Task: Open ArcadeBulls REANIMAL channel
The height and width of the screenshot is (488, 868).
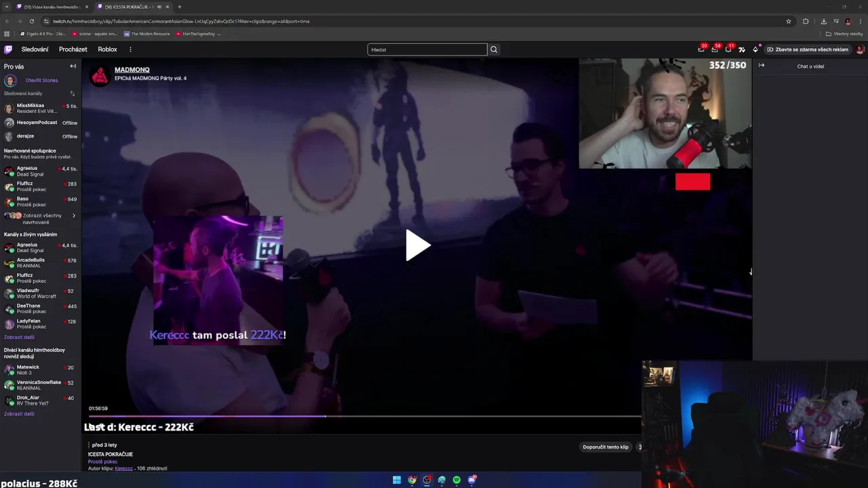Action: tap(41, 263)
